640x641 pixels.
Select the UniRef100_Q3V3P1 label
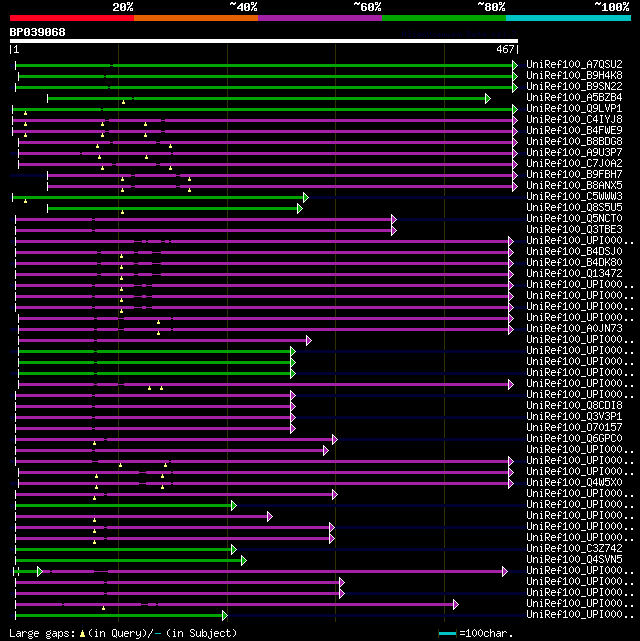point(574,417)
